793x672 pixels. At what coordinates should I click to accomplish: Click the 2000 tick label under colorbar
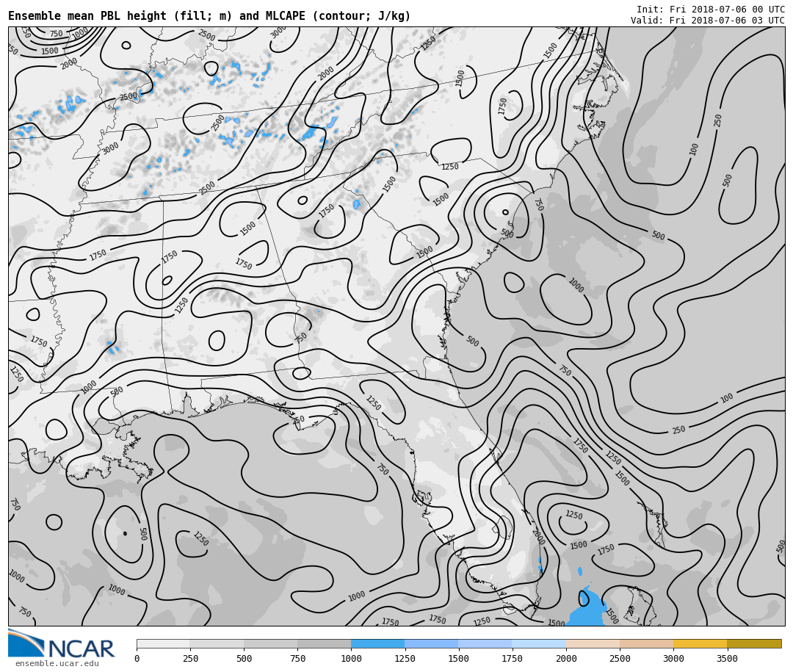tap(566, 659)
